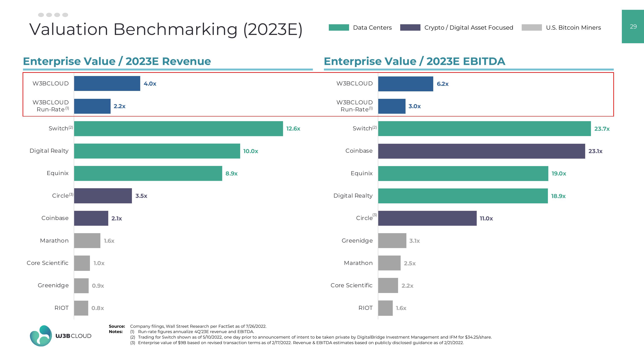The width and height of the screenshot is (644, 362).
Task: Select the 23.7x value label
Action: (602, 129)
